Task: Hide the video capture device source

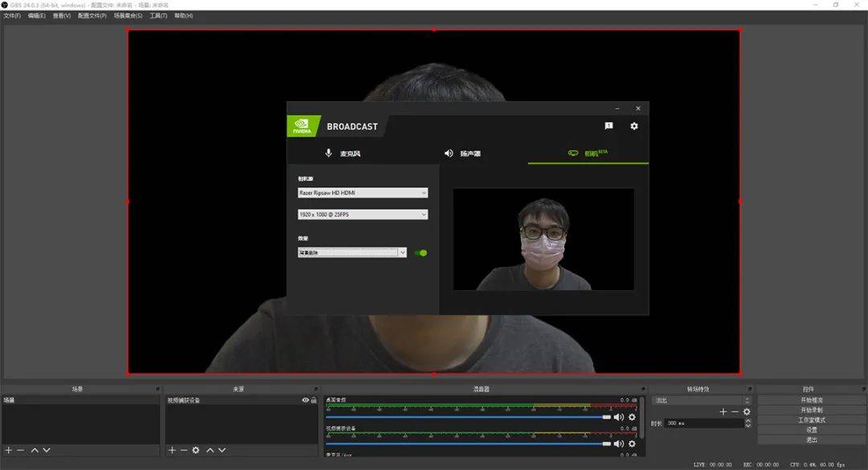Action: [305, 400]
